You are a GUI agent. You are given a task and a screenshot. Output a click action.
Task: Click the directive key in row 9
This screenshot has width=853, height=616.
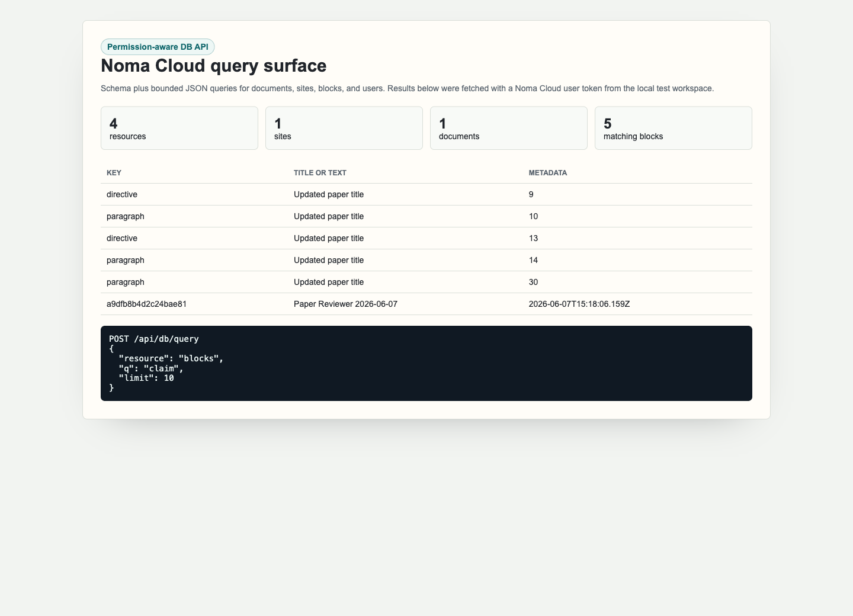click(x=122, y=194)
